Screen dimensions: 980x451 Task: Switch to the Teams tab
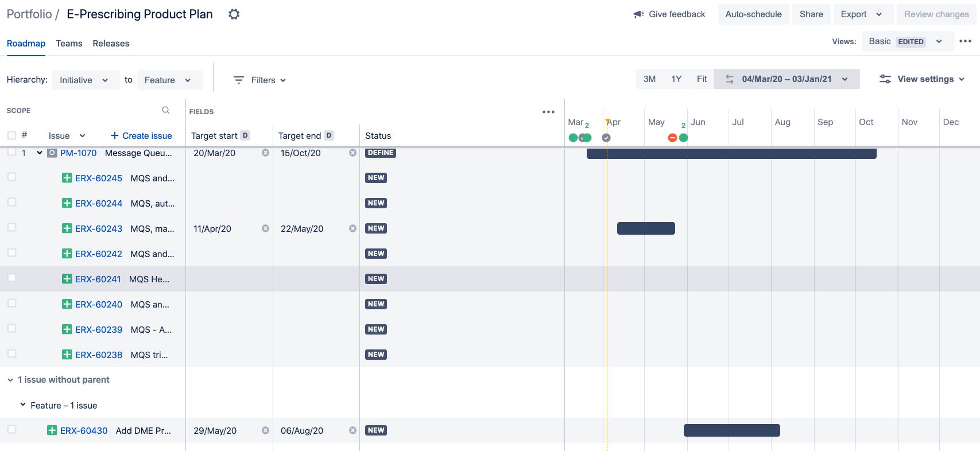[69, 44]
